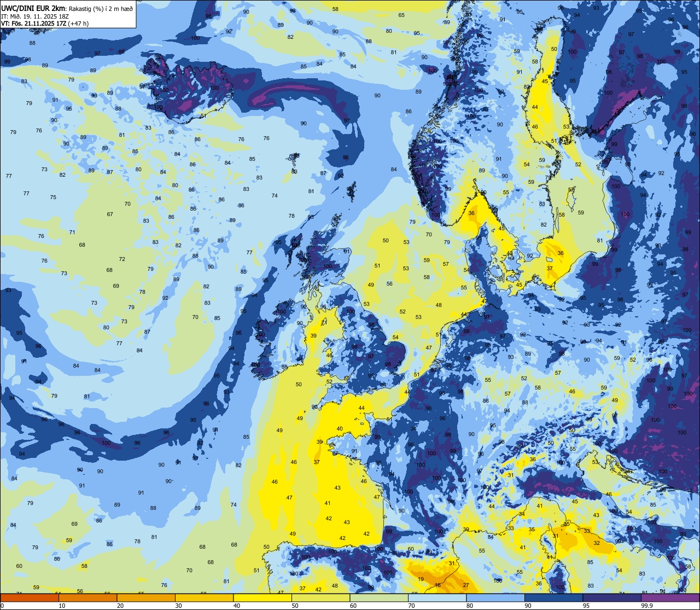Click the init time line "IT: Mið. 19. 11. 2025 18Z"
The image size is (700, 610).
coord(35,16)
